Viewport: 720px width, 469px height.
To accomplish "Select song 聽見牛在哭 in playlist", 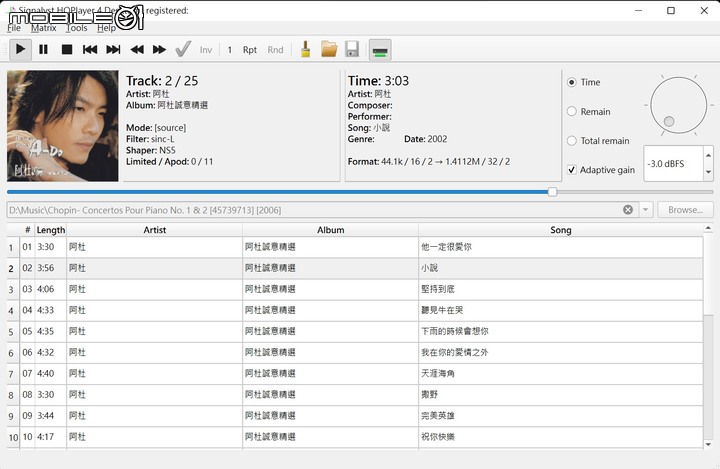I will pos(442,311).
